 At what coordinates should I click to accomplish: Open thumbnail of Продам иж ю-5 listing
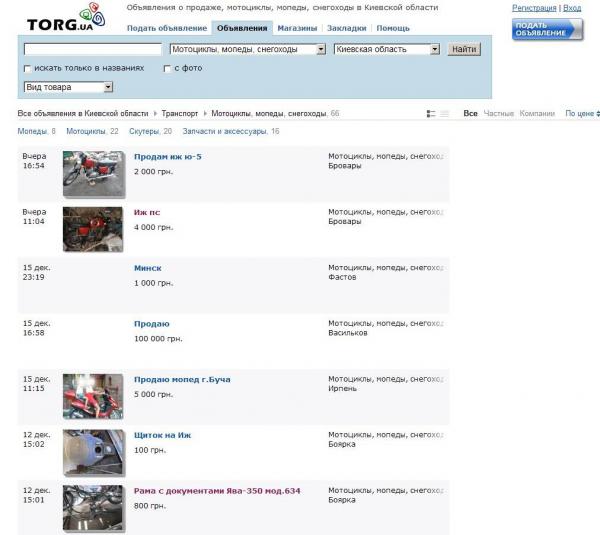pos(92,173)
